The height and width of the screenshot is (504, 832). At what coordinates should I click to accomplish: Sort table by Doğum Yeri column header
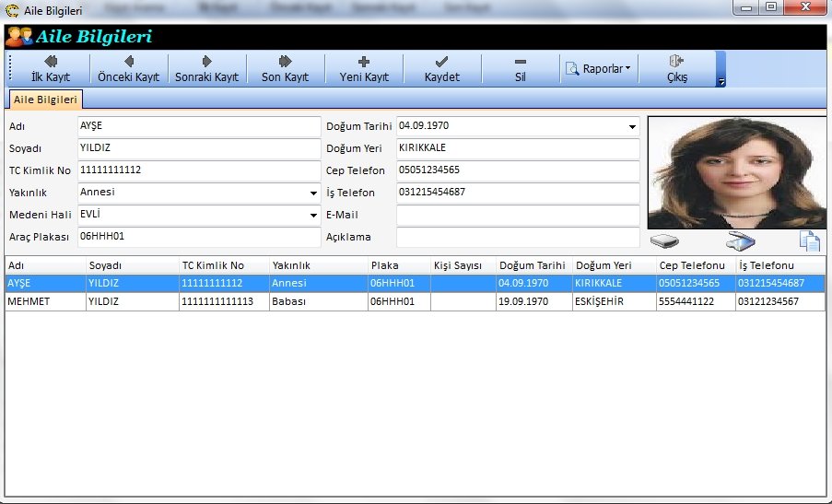[613, 265]
